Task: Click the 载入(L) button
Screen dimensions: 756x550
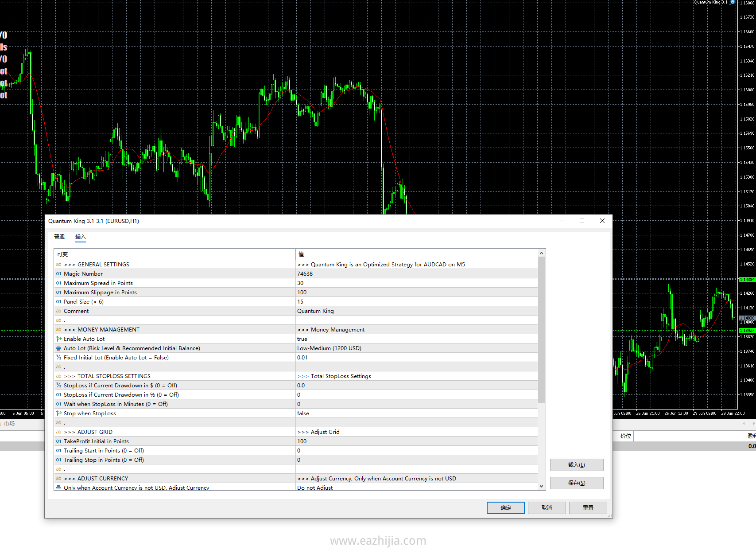Action: [576, 465]
